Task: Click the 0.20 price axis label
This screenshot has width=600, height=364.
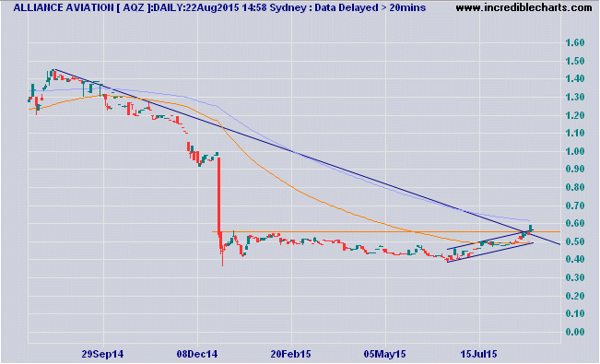Action: pos(575,296)
